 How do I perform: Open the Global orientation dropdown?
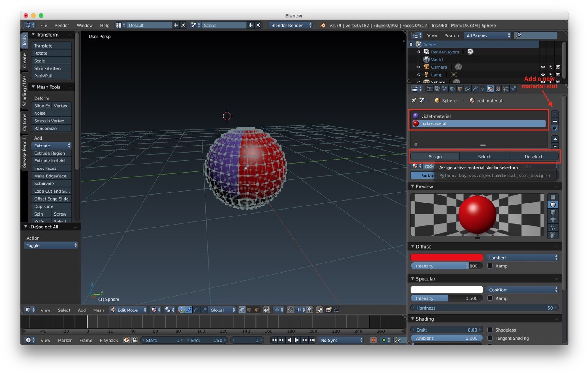tap(222, 310)
